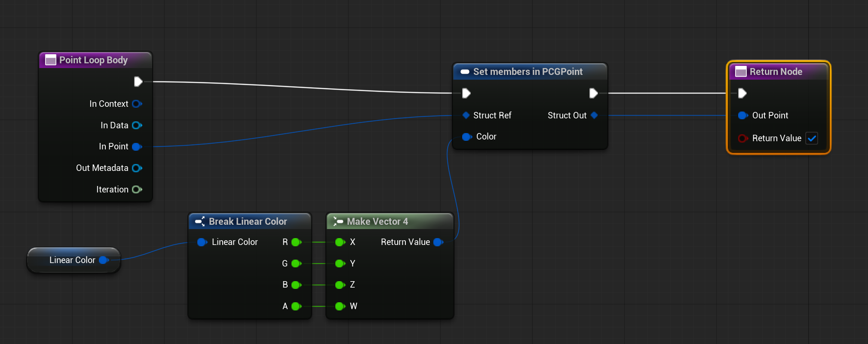Click the red Return Value boolean pin

point(742,138)
